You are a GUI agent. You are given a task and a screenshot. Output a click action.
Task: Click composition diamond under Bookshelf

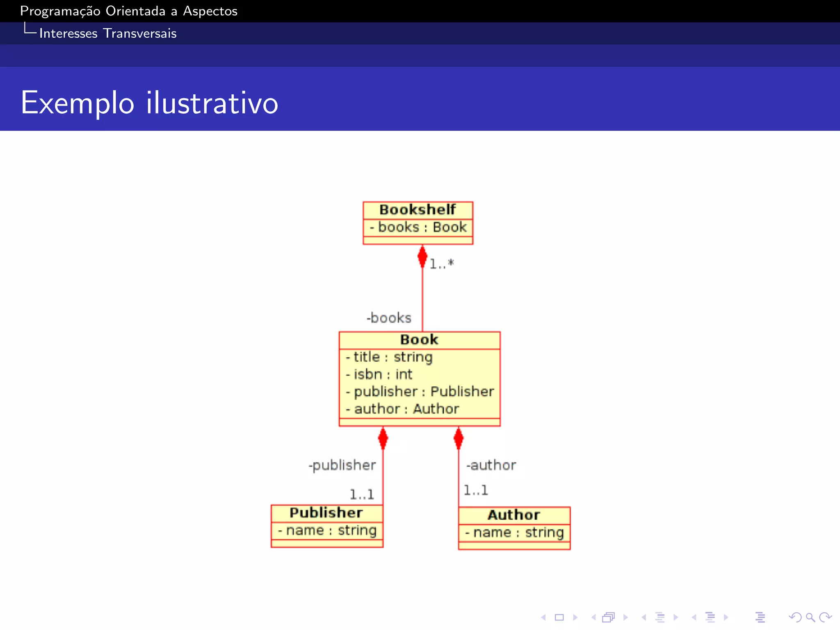point(422,256)
